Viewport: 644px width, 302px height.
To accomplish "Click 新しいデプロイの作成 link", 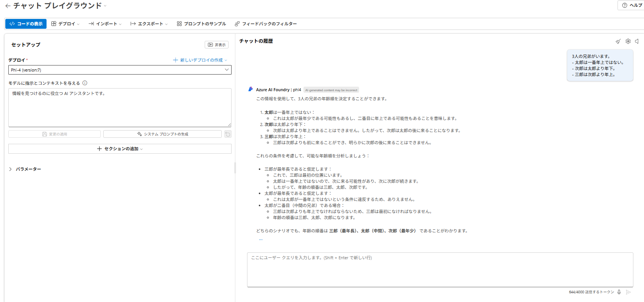I will [x=200, y=60].
